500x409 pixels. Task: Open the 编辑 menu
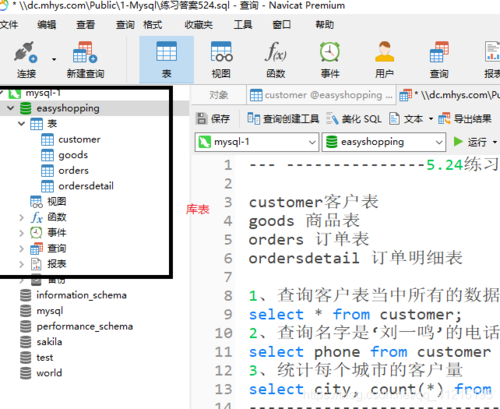pyautogui.click(x=47, y=25)
